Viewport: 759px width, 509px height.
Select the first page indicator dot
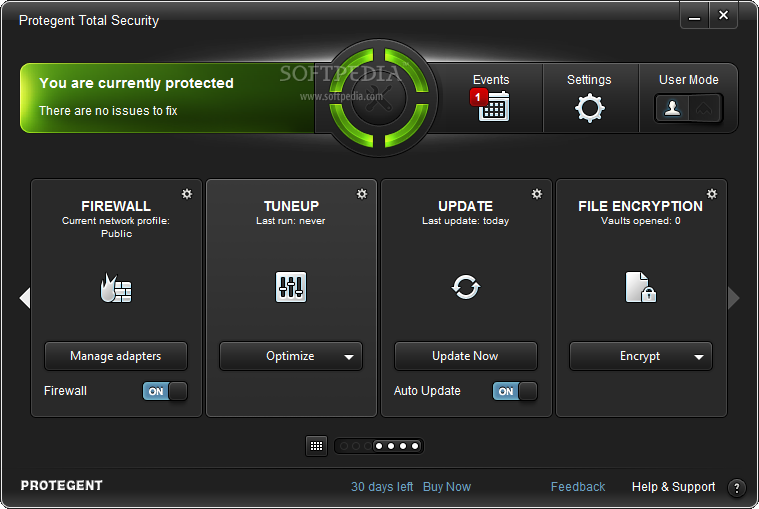pyautogui.click(x=344, y=446)
